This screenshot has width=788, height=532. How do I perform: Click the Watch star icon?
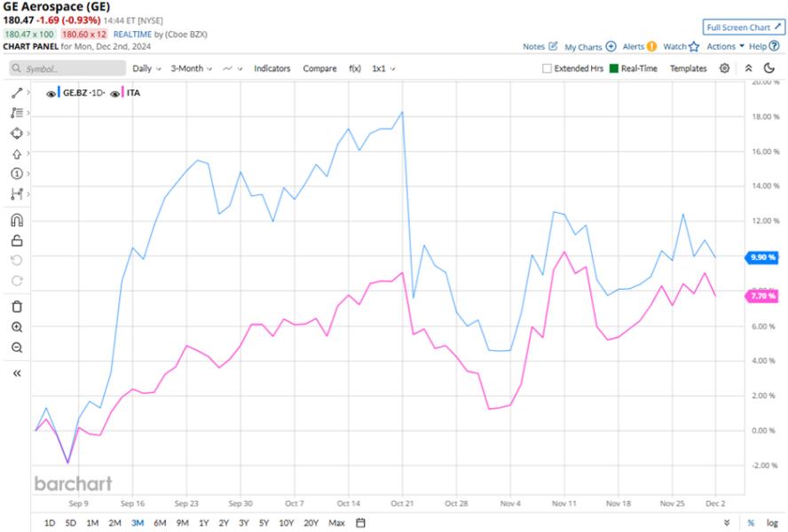pyautogui.click(x=694, y=46)
